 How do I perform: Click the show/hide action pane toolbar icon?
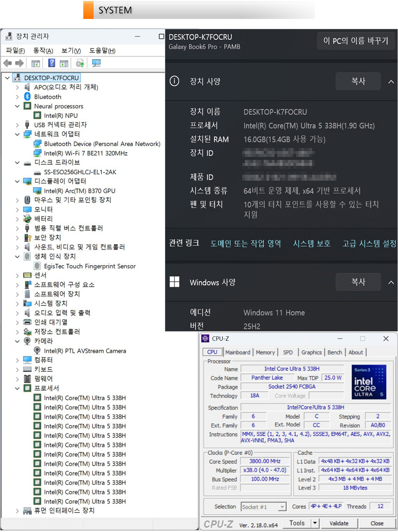64,63
